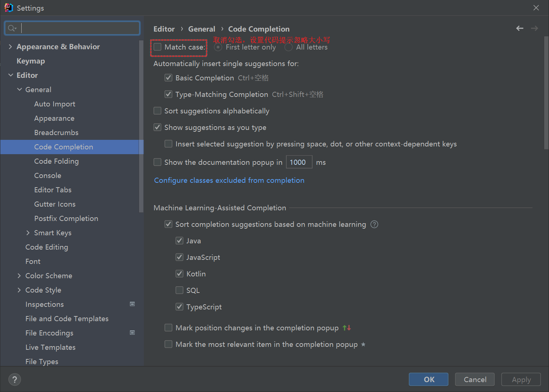Click the IntelliJ logo in title bar
The height and width of the screenshot is (392, 549).
8,8
